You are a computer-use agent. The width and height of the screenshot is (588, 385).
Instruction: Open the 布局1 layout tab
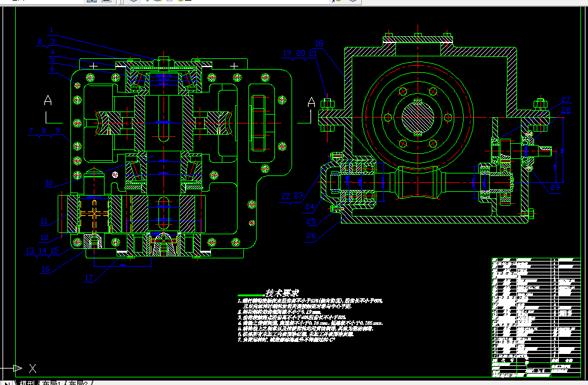point(51,382)
